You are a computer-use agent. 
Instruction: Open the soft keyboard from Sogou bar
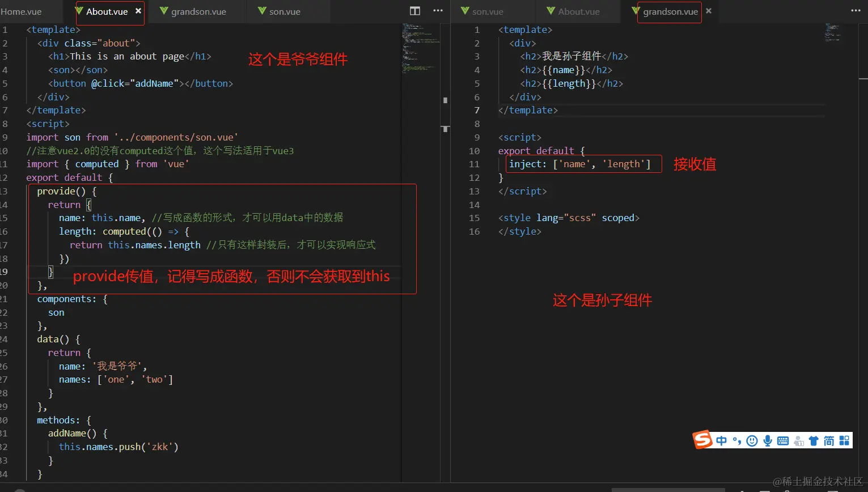783,441
